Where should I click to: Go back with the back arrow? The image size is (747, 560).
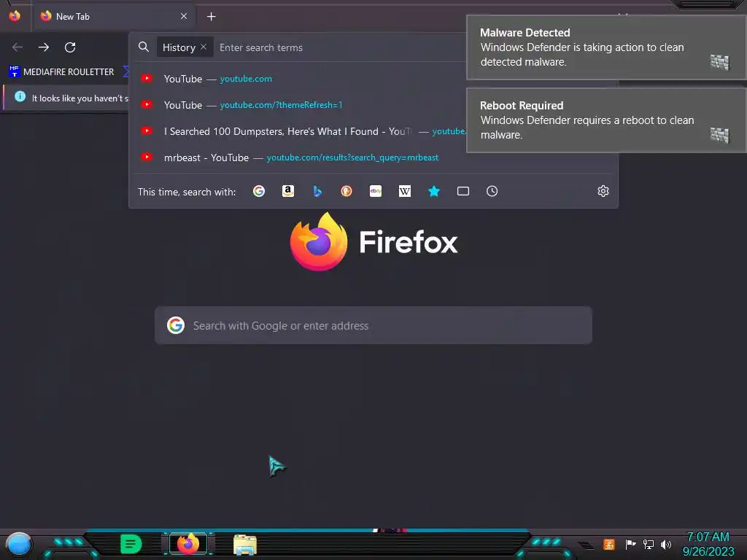click(18, 47)
